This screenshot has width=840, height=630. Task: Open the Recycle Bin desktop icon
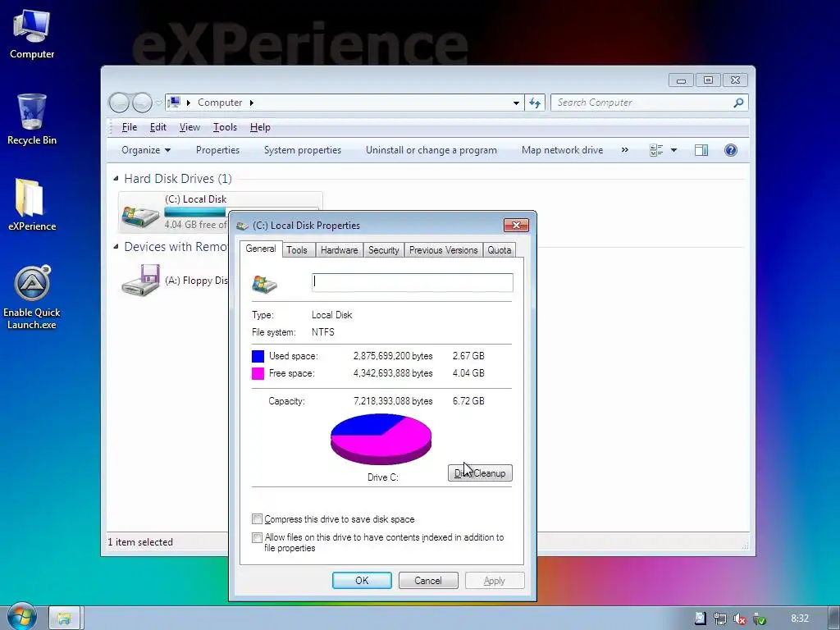(x=32, y=120)
